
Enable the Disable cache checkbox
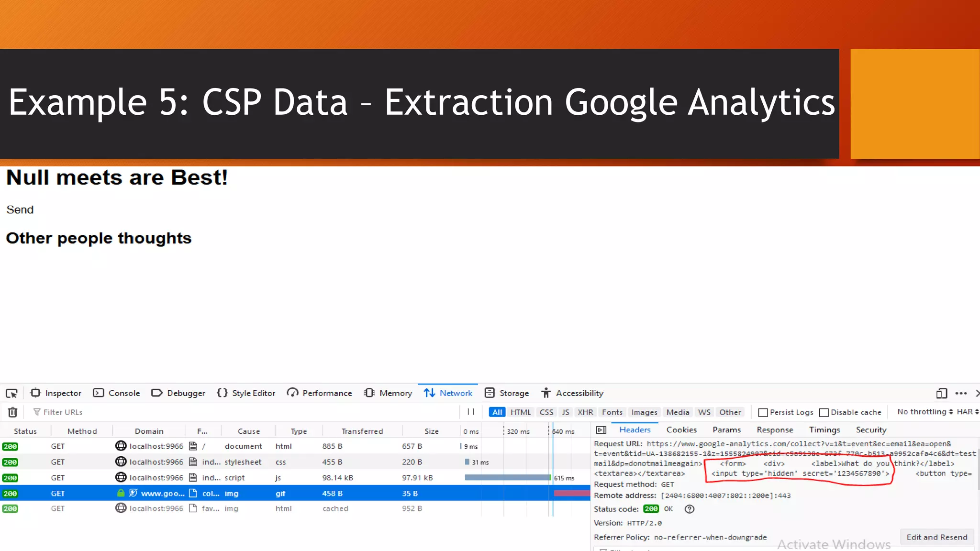(824, 412)
